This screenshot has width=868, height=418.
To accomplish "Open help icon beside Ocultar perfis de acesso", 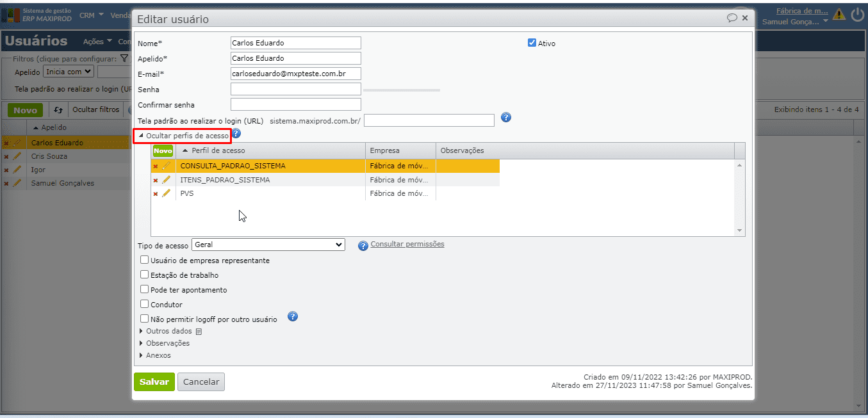I will click(236, 134).
